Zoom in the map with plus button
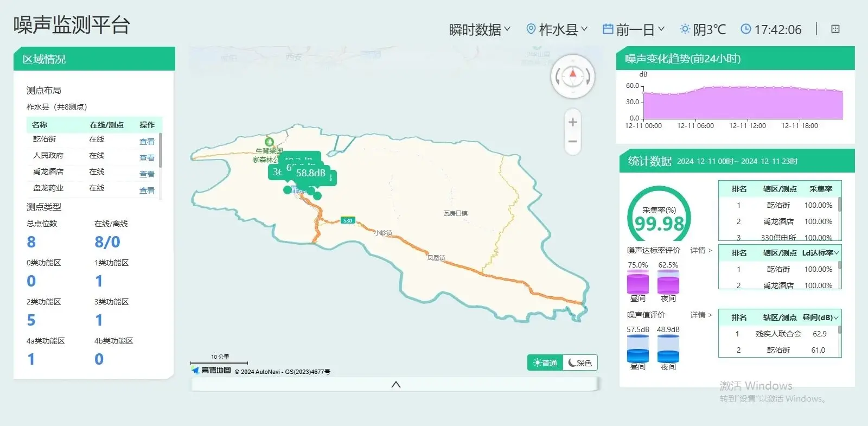Screen dimensions: 868x426 click(572, 122)
